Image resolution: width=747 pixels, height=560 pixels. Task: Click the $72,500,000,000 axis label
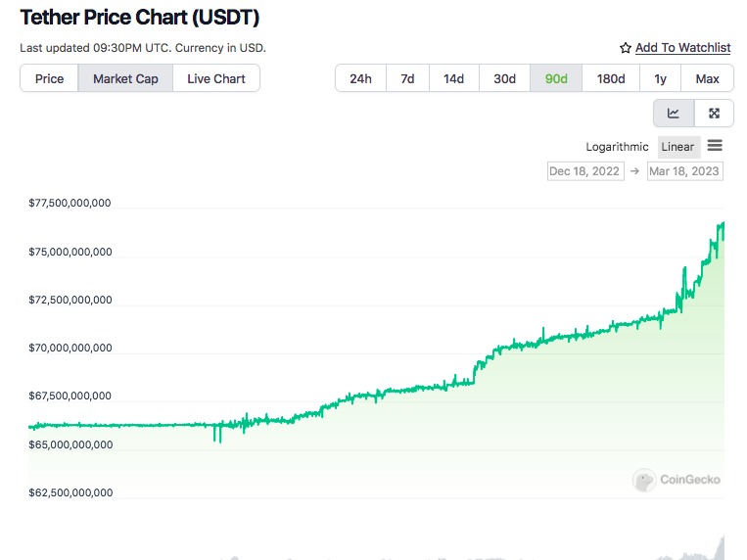click(70, 300)
